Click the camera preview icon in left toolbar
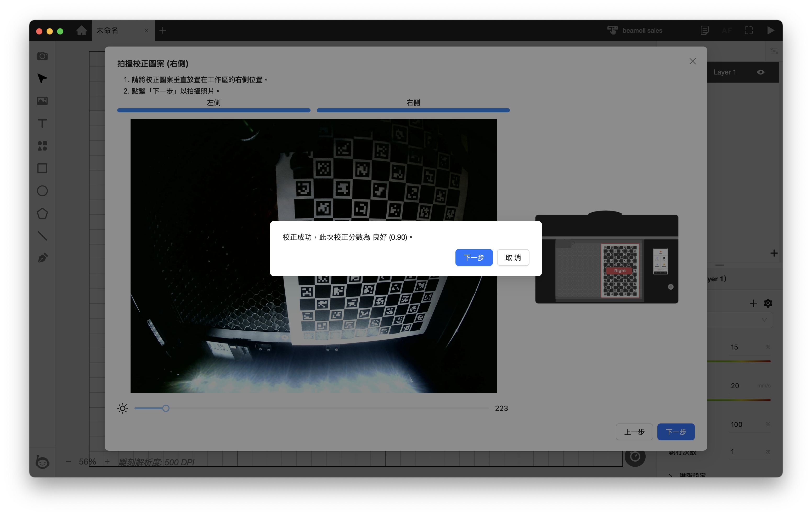This screenshot has width=812, height=516. 42,56
